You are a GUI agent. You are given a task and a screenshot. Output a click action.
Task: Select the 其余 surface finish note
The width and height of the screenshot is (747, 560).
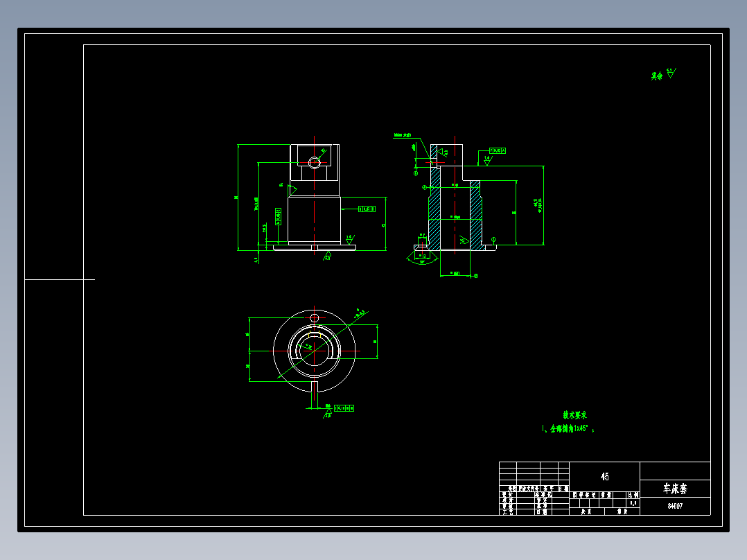(657, 76)
